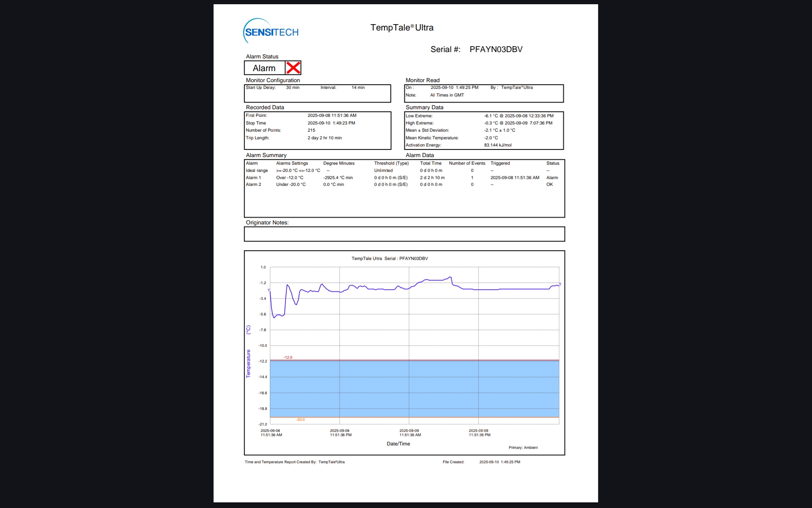
Task: Click the File Created timestamp in footer
Action: (499, 462)
